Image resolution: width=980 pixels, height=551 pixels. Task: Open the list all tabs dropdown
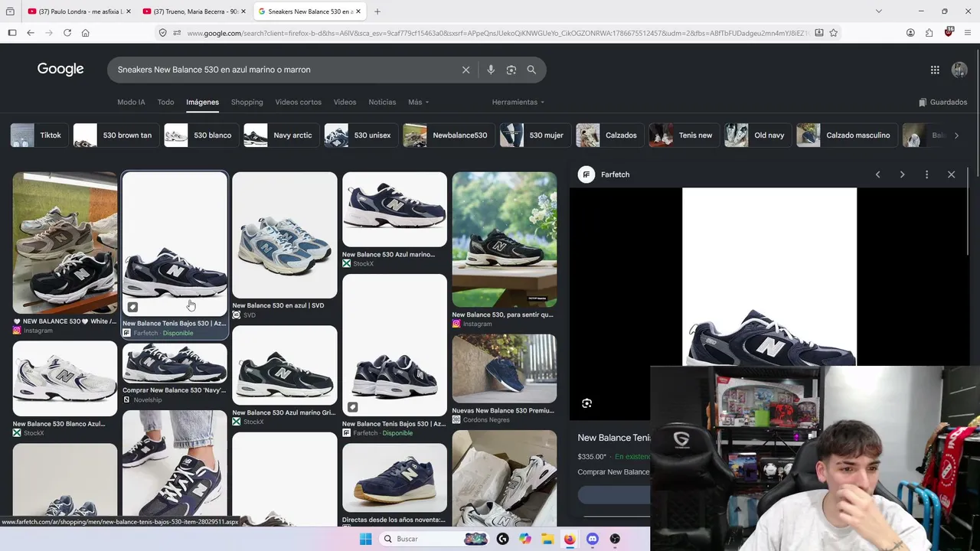[x=878, y=11]
